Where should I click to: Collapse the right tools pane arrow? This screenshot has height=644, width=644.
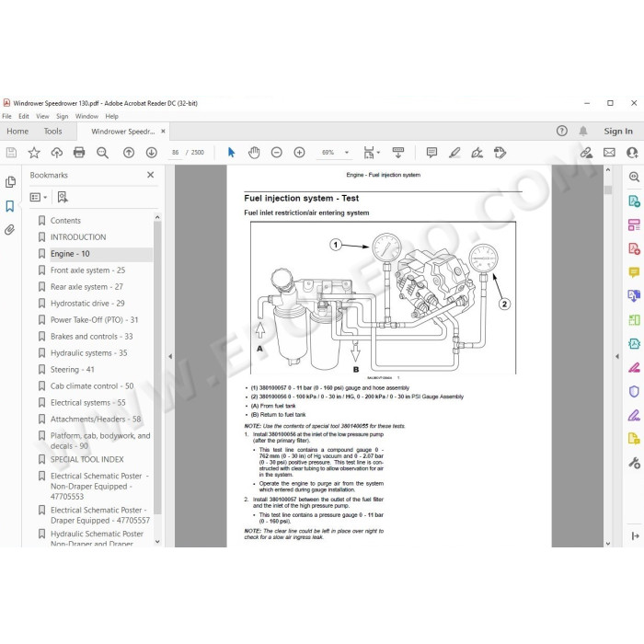(x=617, y=356)
